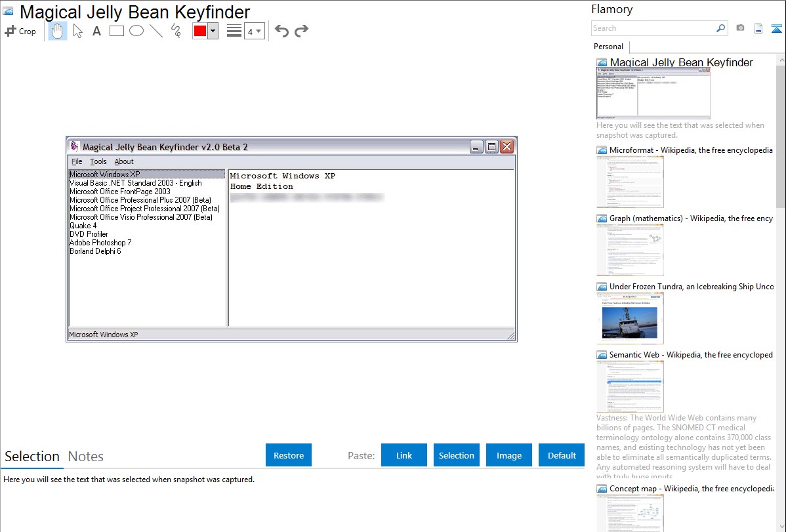Open the Selection tab
786x532 pixels.
click(x=32, y=457)
